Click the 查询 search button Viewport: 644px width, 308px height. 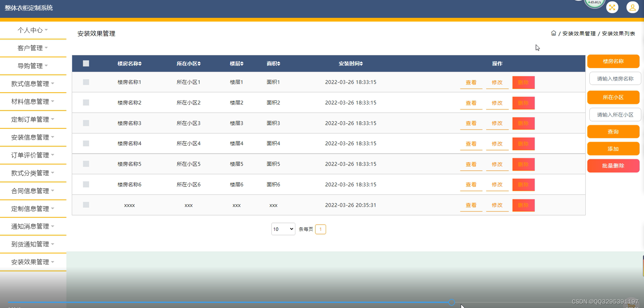pos(613,132)
